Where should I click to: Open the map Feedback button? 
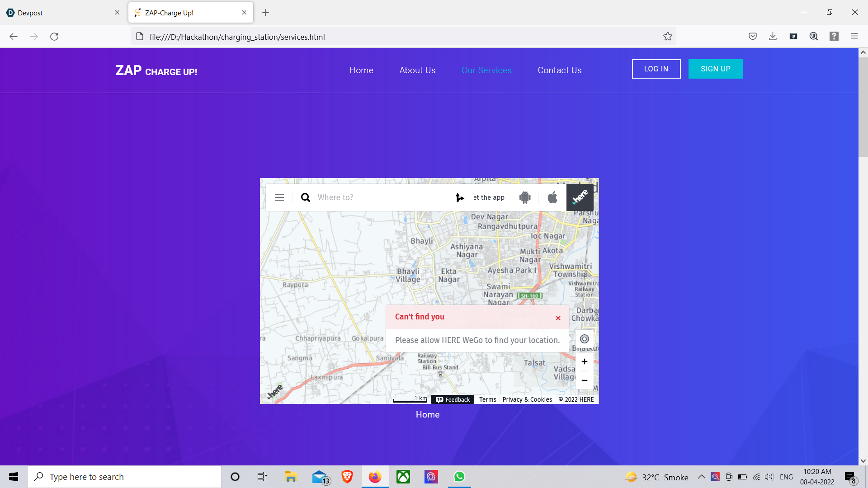[x=453, y=399]
